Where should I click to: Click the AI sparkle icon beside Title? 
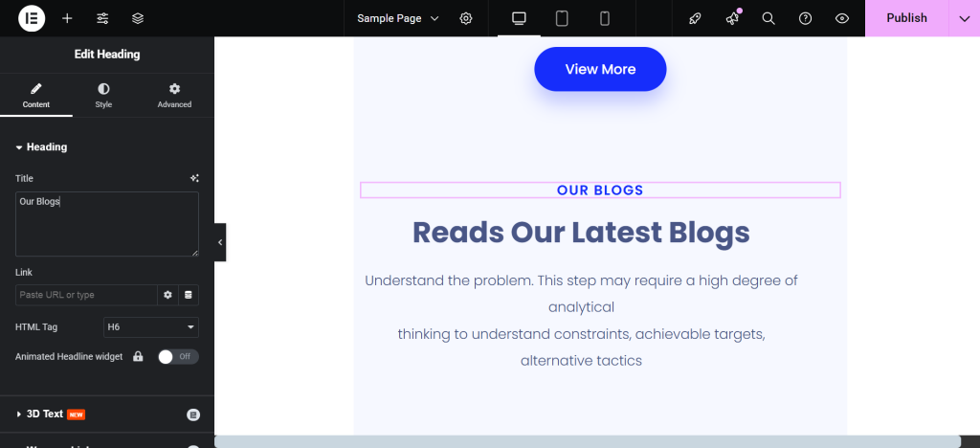[194, 178]
